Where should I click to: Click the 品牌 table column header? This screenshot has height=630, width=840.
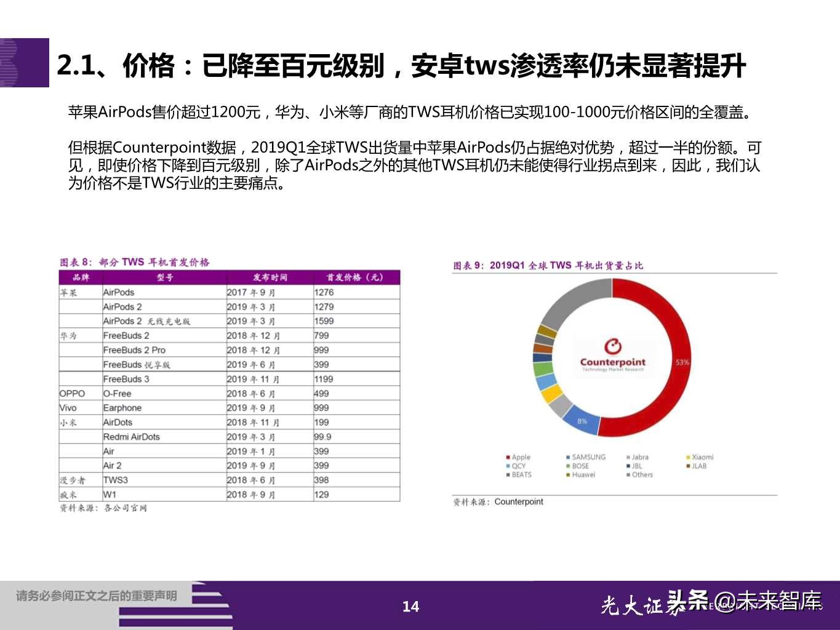81,277
